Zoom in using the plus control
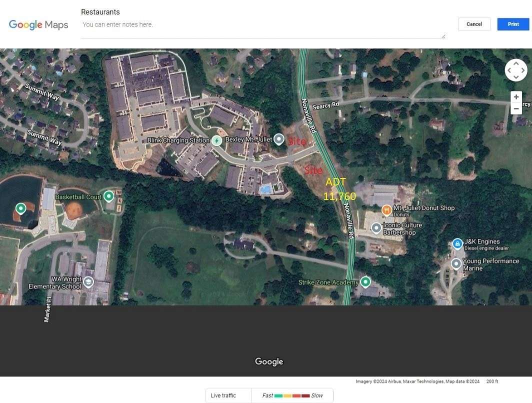532x403 pixels. tap(516, 96)
